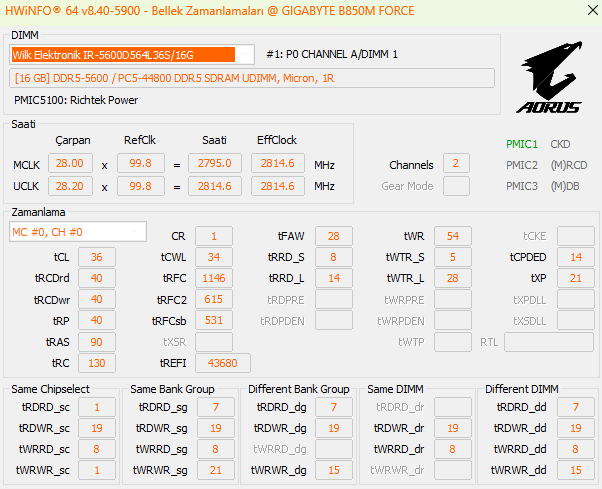Click the tXP value 21
This screenshot has width=602, height=489.
[576, 278]
